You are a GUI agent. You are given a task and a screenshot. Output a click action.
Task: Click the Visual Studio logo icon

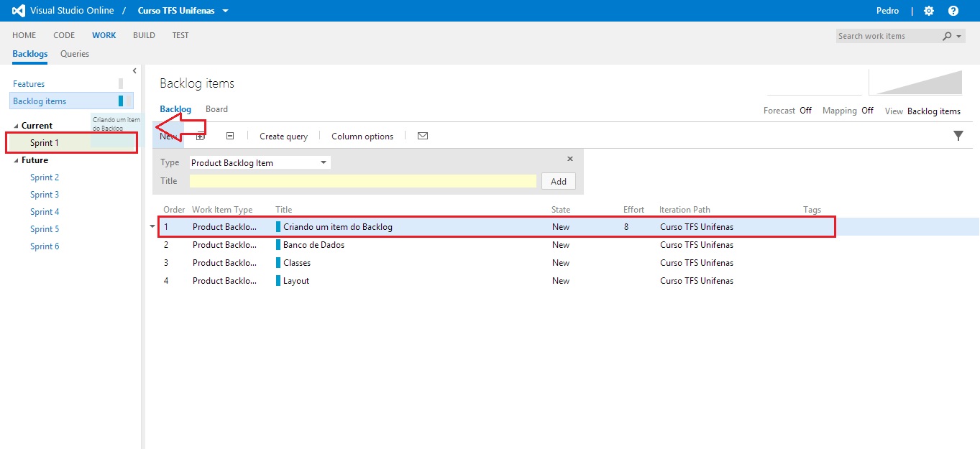19,11
